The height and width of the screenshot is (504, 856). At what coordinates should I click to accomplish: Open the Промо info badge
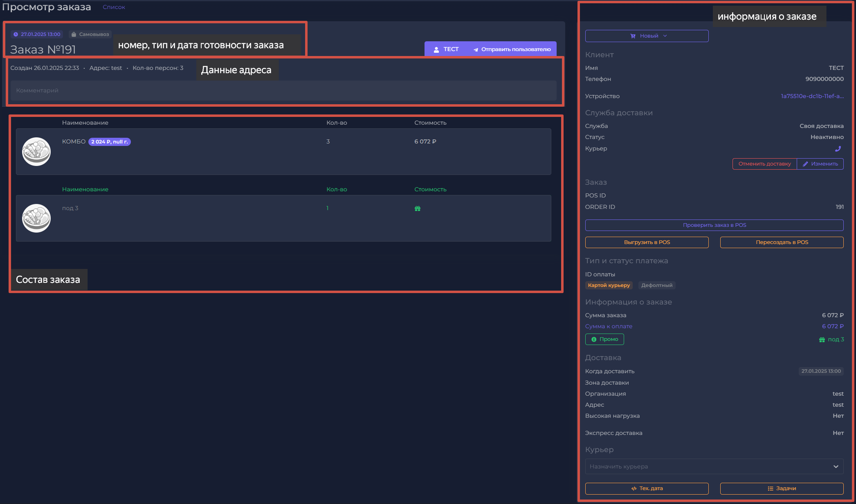click(604, 339)
